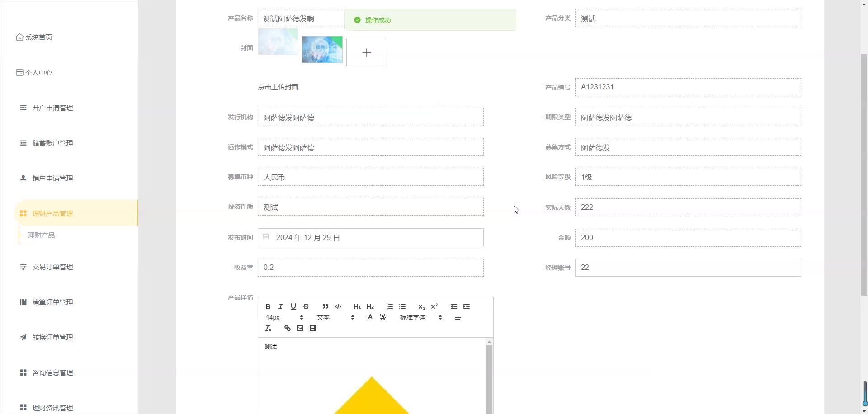Clear text formatting in the editor
This screenshot has height=414, width=868.
point(268,328)
